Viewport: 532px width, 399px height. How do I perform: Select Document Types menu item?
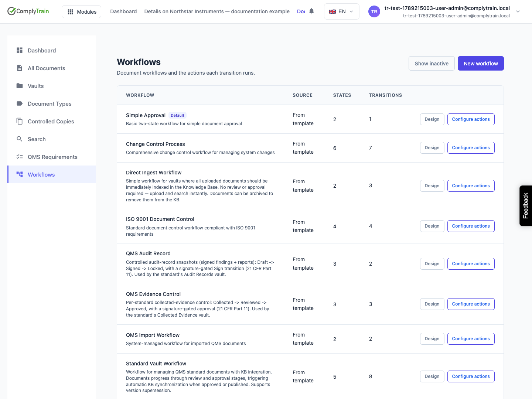[x=52, y=103]
